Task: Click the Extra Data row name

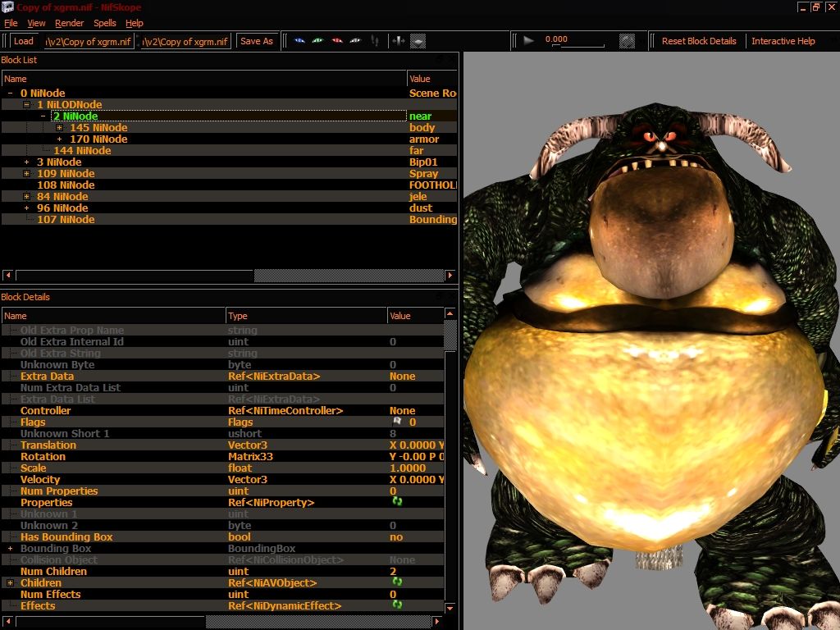Action: coord(47,377)
